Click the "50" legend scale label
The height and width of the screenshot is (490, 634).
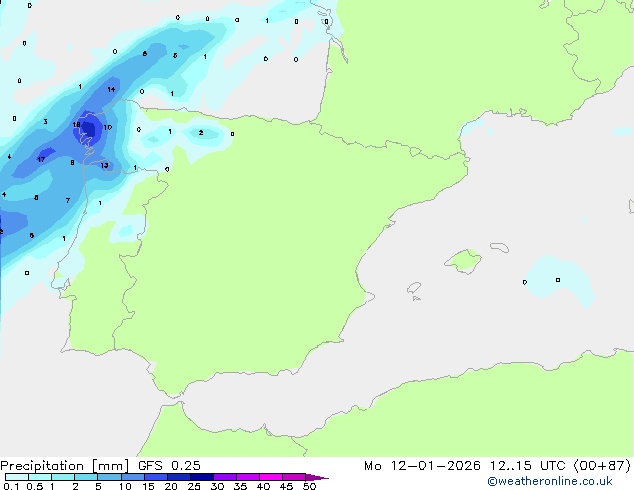coord(309,486)
